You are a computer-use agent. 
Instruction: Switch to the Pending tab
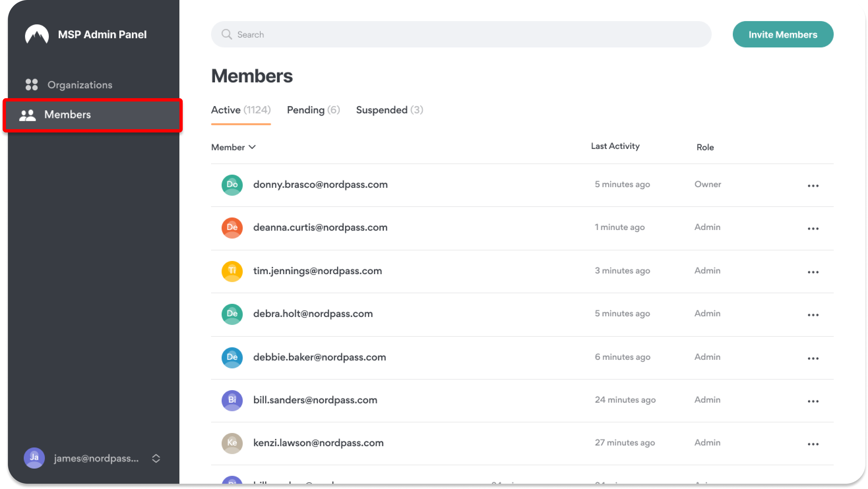point(313,110)
